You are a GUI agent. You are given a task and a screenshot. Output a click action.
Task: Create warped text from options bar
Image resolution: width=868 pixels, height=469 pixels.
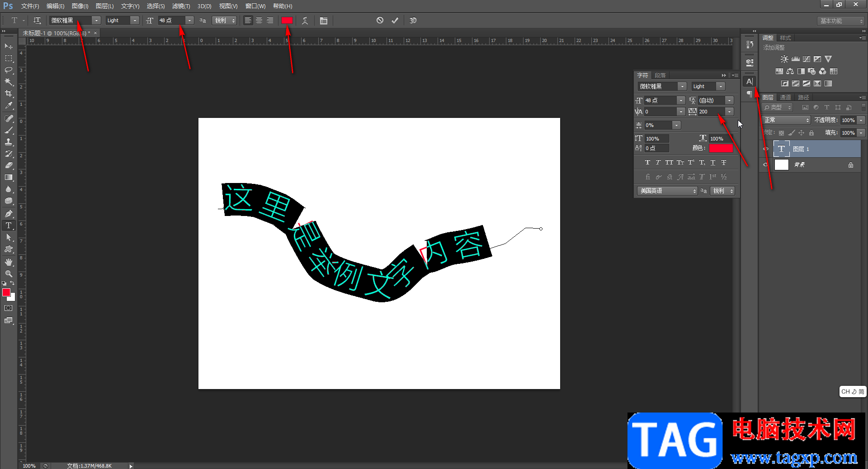305,20
